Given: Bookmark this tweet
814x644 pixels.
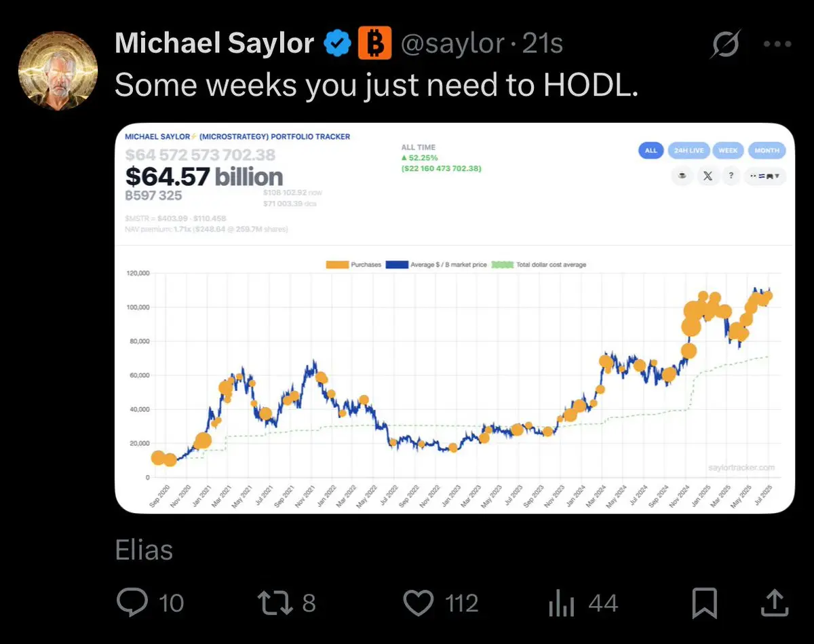Looking at the screenshot, I should (x=705, y=603).
